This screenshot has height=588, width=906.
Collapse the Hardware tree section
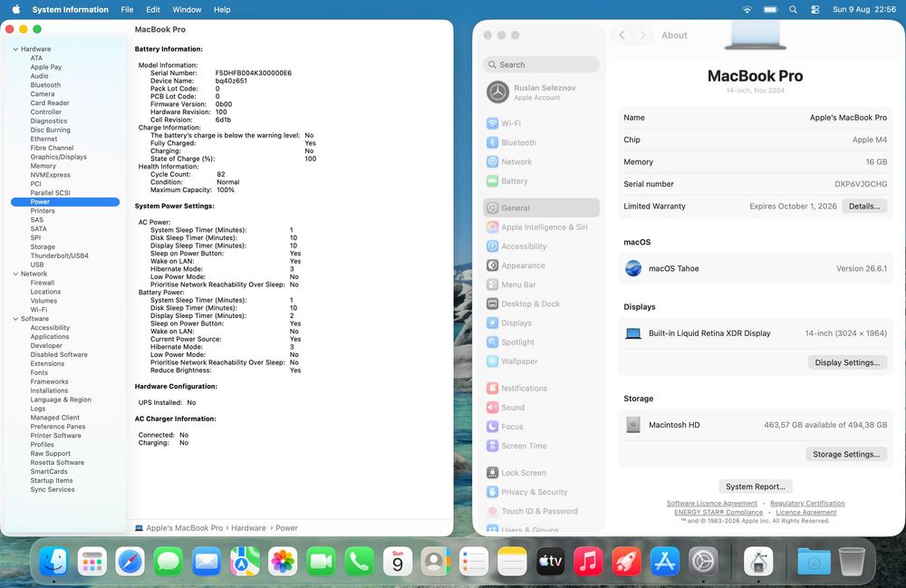(15, 49)
